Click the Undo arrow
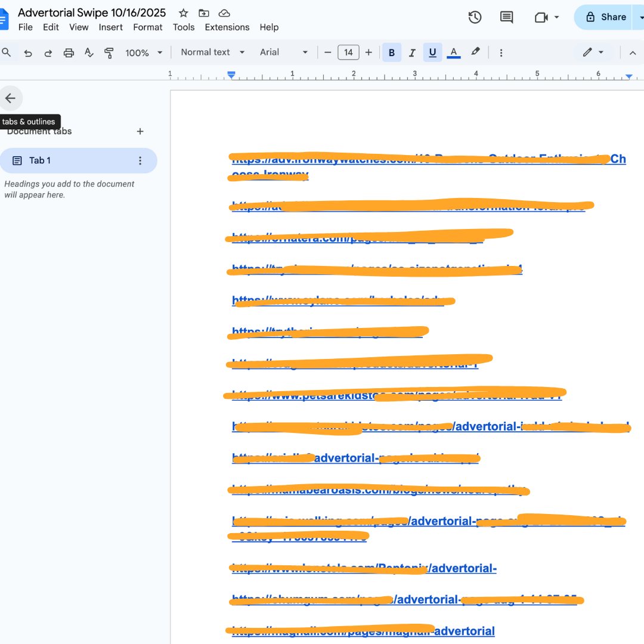 [28, 52]
